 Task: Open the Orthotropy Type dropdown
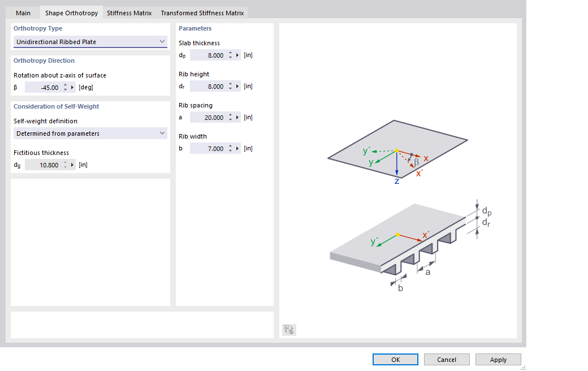point(90,42)
